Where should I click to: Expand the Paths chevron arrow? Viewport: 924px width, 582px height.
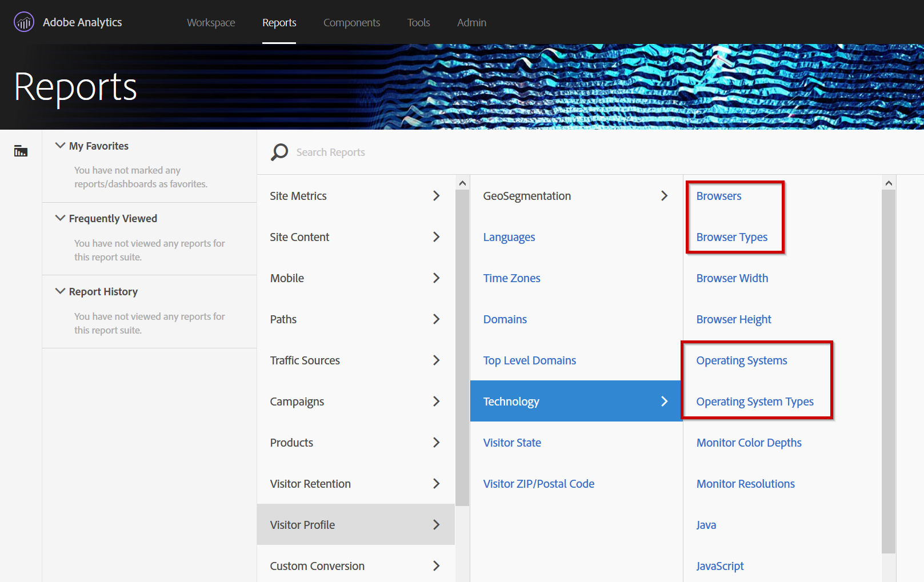(x=437, y=319)
